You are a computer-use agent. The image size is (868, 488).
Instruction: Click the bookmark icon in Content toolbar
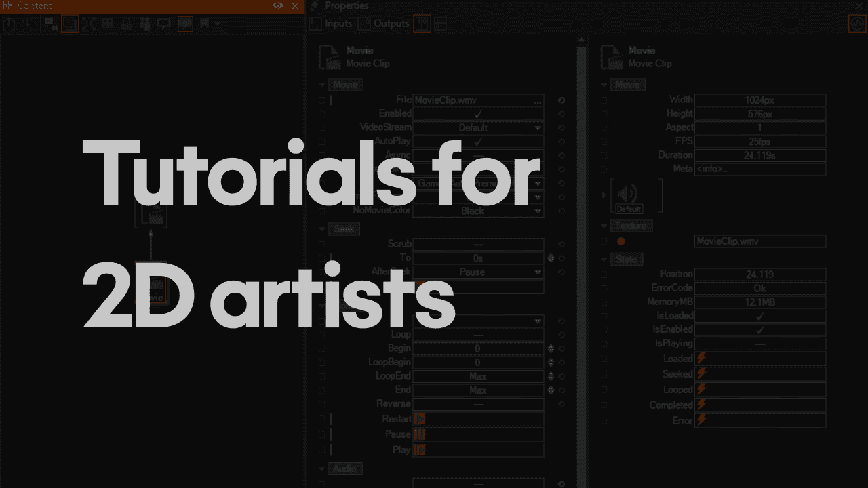coord(204,24)
